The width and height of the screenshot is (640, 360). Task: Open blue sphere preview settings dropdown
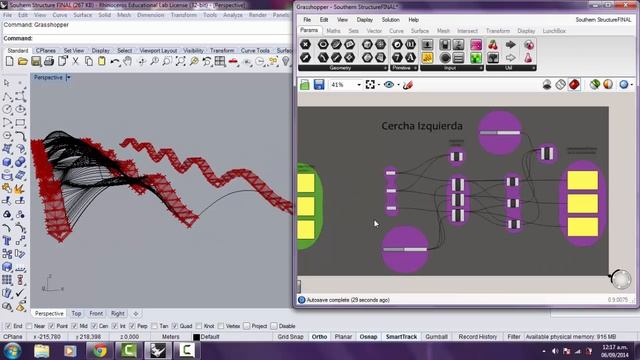click(x=632, y=85)
